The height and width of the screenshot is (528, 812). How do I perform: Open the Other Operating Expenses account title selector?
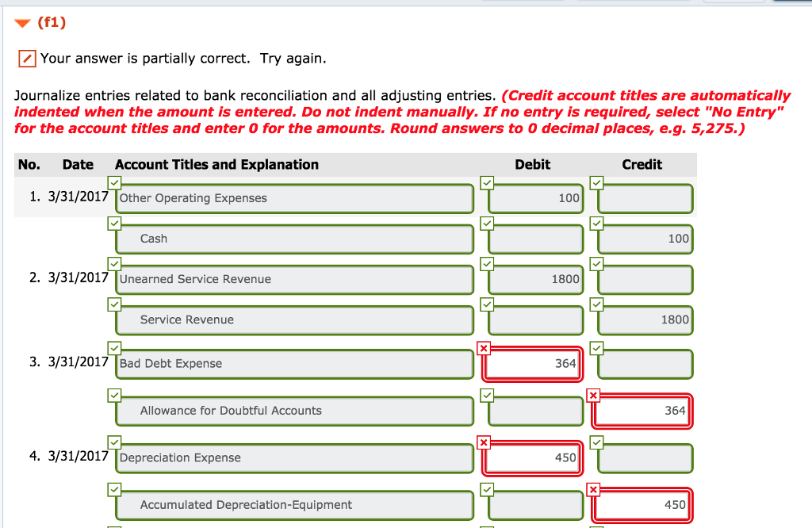[293, 198]
